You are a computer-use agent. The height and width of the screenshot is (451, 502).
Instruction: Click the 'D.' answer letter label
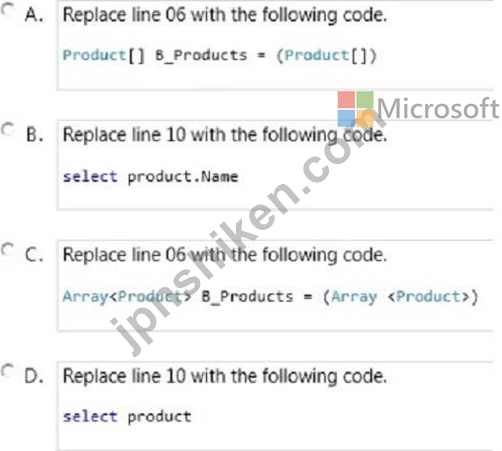point(34,376)
